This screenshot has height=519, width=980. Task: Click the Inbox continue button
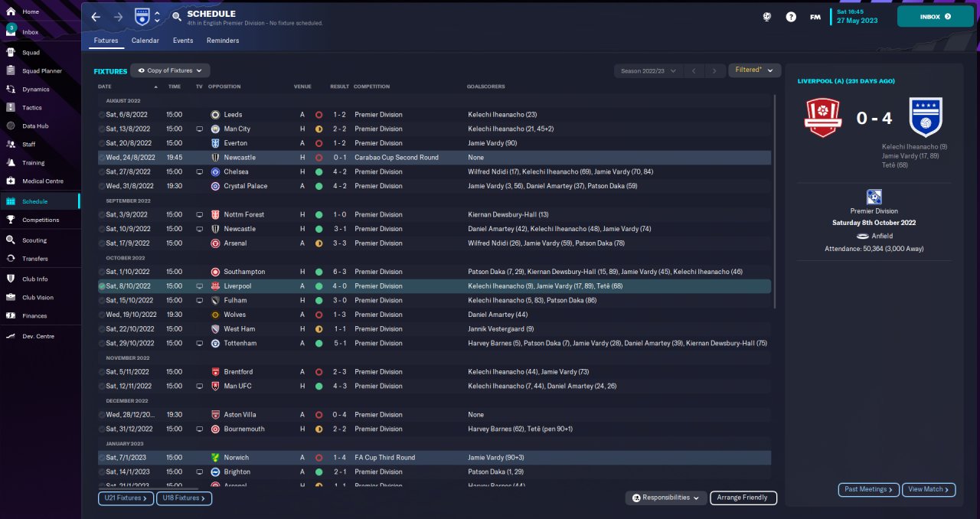935,16
